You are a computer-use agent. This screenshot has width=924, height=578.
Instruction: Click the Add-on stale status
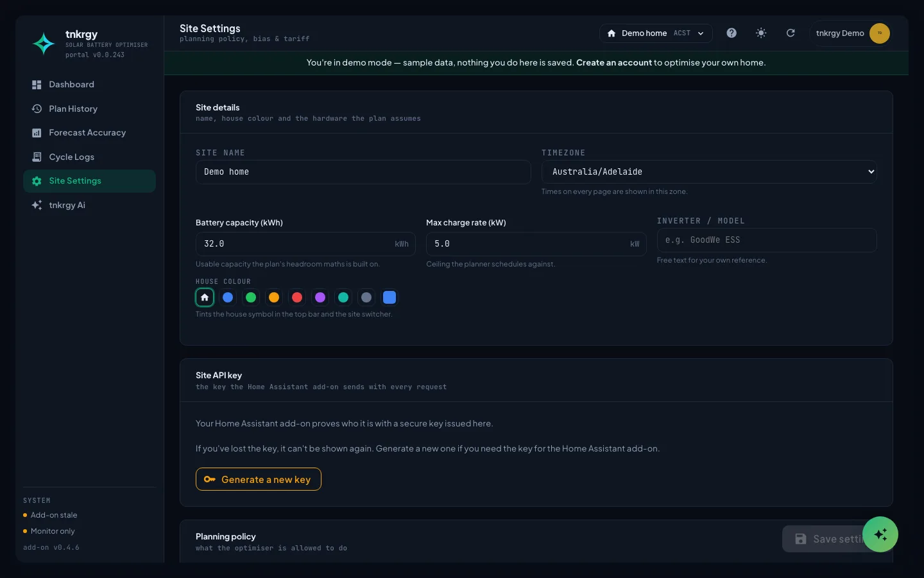(x=50, y=515)
